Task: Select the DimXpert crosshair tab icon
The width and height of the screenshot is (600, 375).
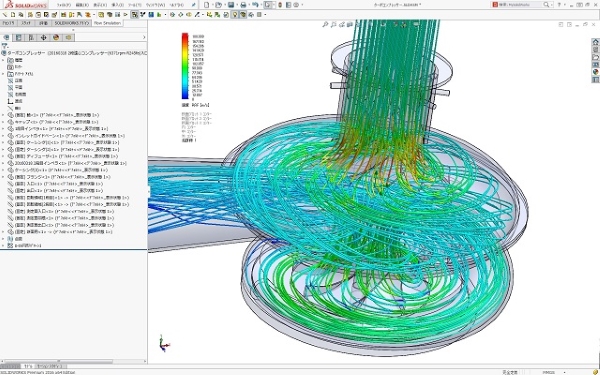Action: (x=44, y=38)
